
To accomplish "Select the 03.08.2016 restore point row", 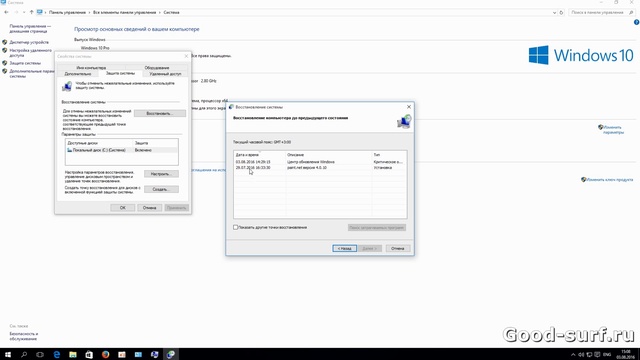I will [x=320, y=162].
